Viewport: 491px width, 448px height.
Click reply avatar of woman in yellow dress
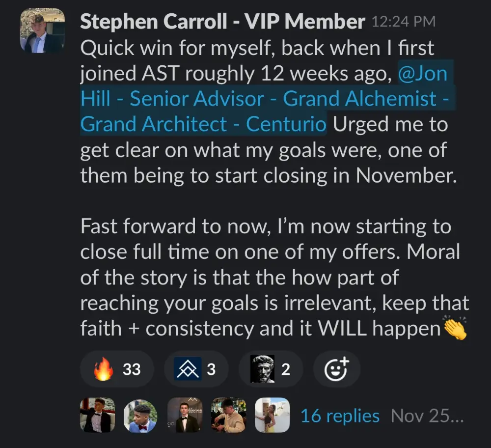tap(272, 415)
